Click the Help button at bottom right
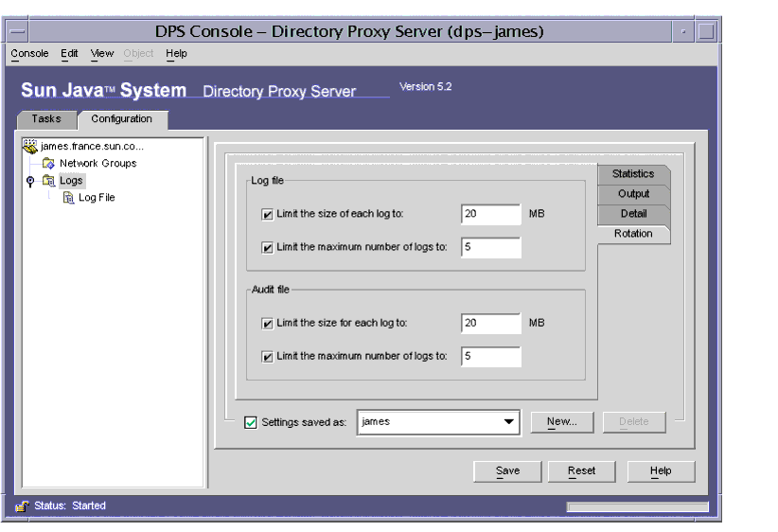778x532 pixels. click(x=661, y=471)
